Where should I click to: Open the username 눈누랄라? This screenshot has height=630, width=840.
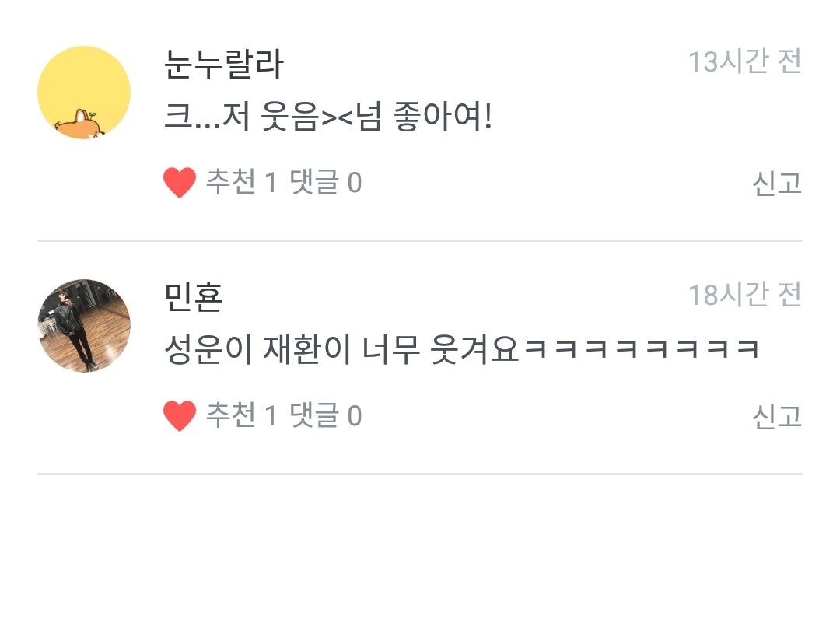(x=223, y=65)
